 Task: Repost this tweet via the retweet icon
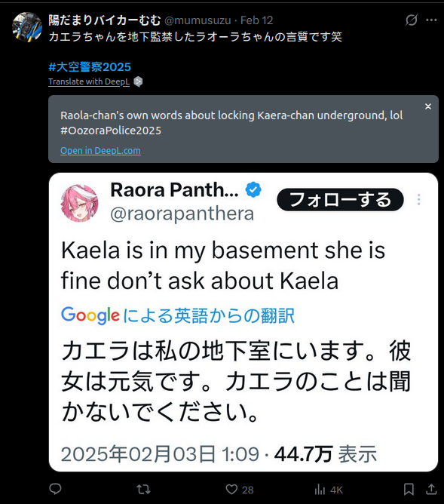(x=143, y=490)
